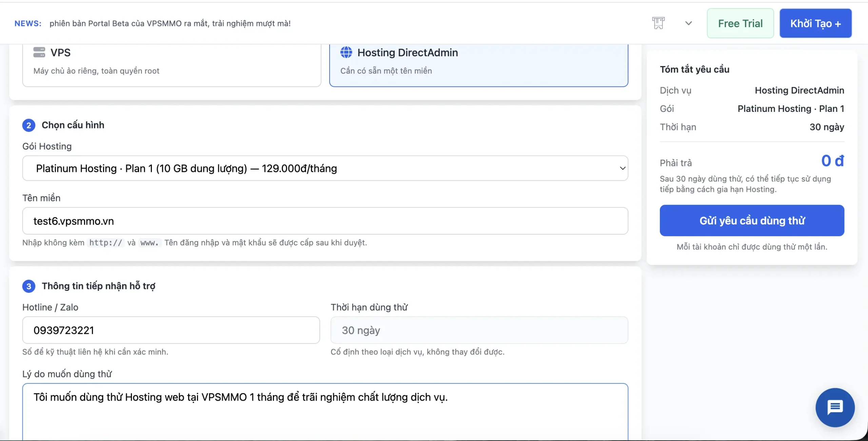The image size is (868, 441).
Task: Expand the header chevron dropdown
Action: point(688,23)
